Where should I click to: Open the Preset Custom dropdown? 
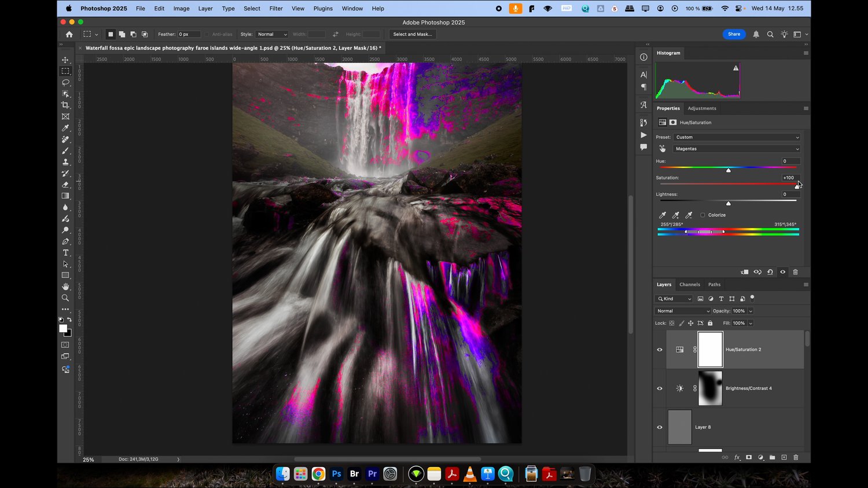[736, 137]
